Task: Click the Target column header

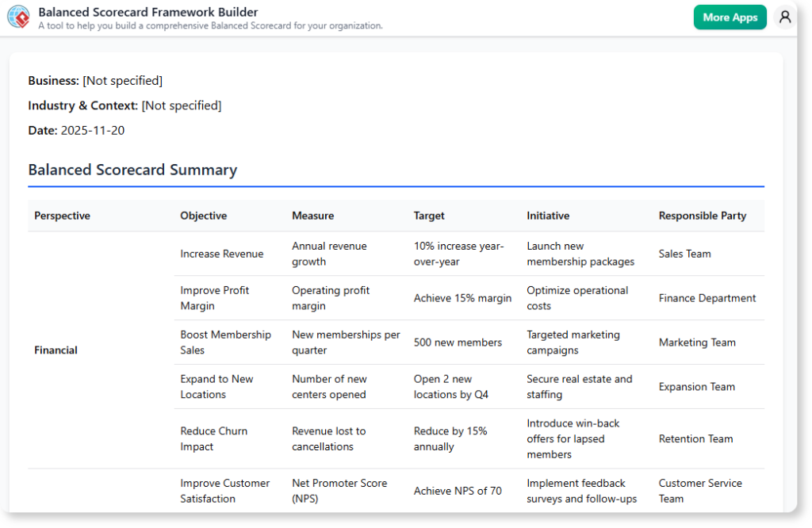Action: click(x=428, y=215)
